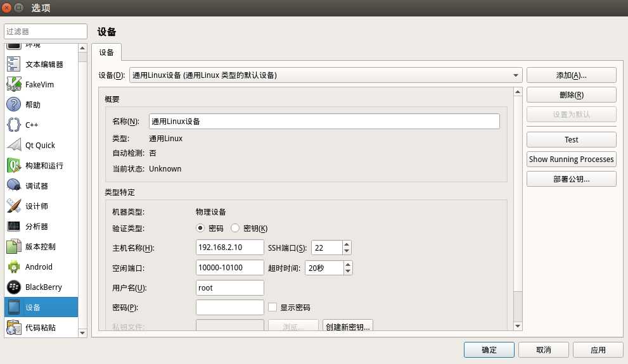Click the 创建新密钥... button

point(348,327)
